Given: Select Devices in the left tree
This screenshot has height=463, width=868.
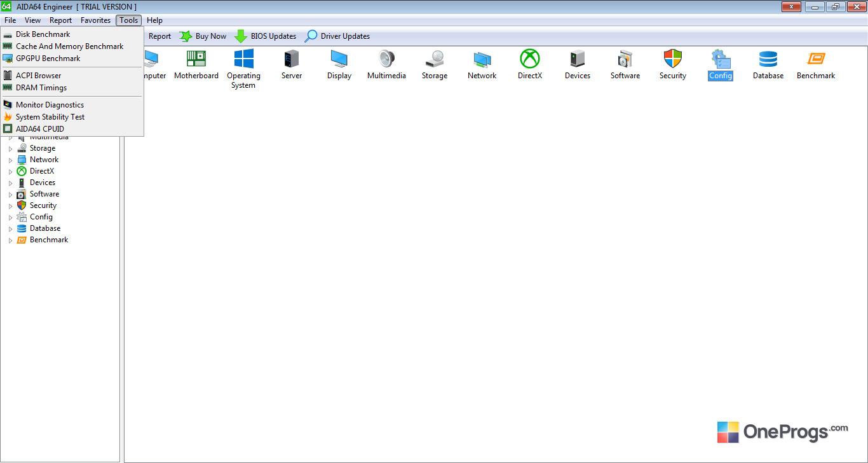Looking at the screenshot, I should click(x=43, y=183).
